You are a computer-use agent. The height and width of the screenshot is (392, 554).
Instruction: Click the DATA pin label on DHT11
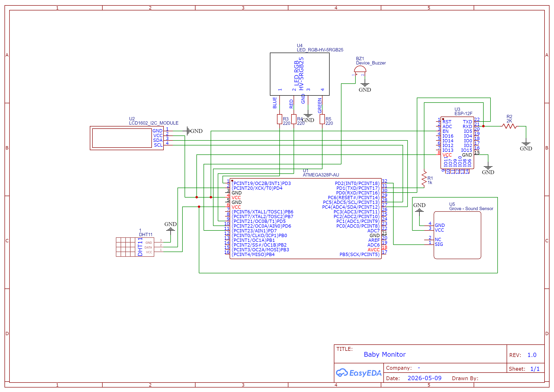point(148,248)
